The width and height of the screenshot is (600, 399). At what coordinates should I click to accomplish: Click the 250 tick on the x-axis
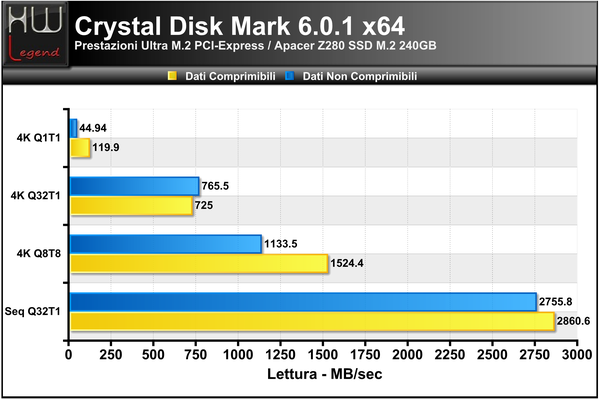[111, 355]
